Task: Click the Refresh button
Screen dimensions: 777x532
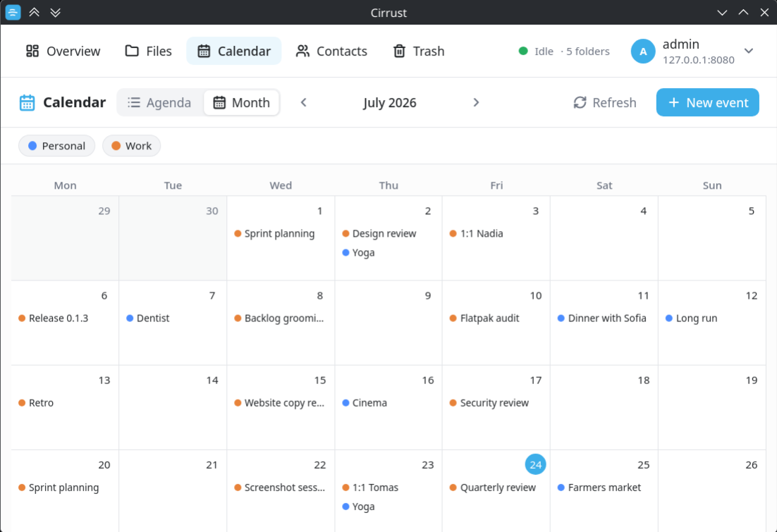Action: click(x=604, y=103)
